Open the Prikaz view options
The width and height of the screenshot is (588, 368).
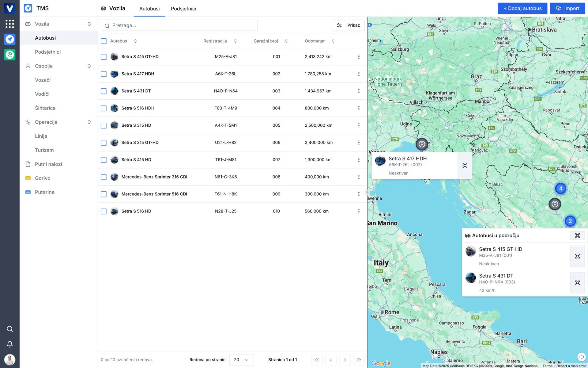pos(348,25)
